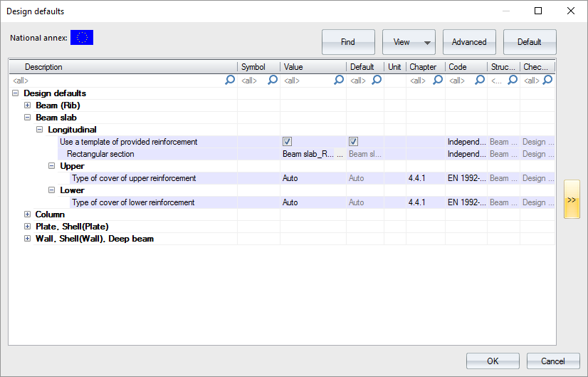The image size is (588, 377).
Task: Expand the Column tree node
Action: point(28,215)
